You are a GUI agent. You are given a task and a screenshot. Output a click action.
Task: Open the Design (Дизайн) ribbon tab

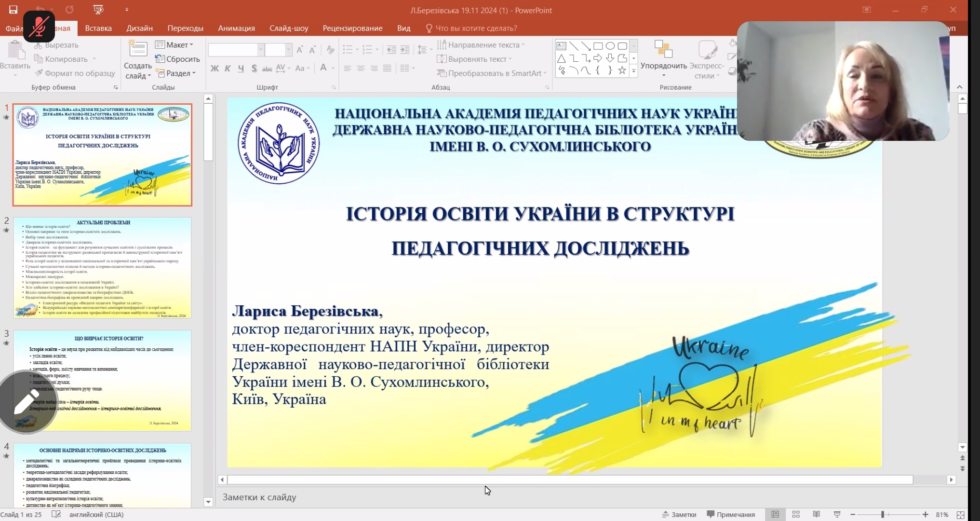(139, 28)
